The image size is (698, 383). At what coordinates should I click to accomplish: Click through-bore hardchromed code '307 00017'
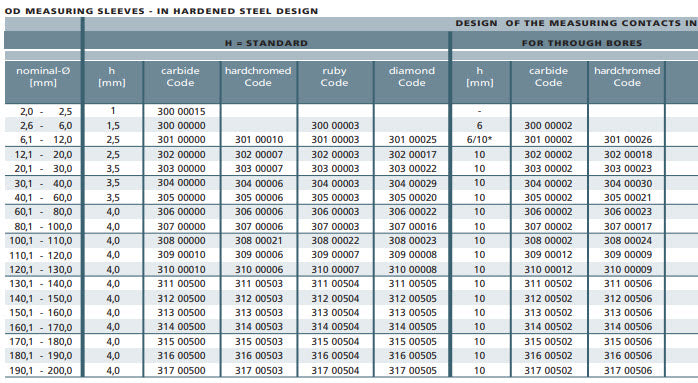point(628,227)
